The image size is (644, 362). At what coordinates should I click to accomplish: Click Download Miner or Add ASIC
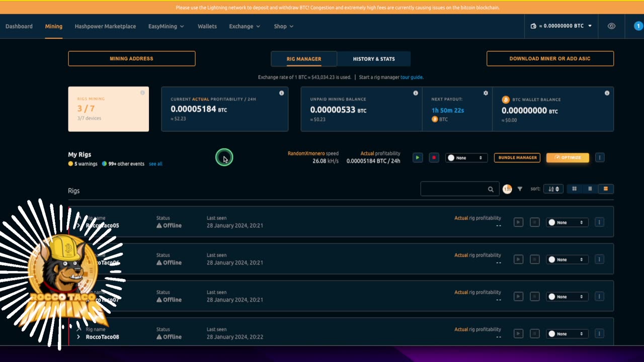click(x=550, y=58)
